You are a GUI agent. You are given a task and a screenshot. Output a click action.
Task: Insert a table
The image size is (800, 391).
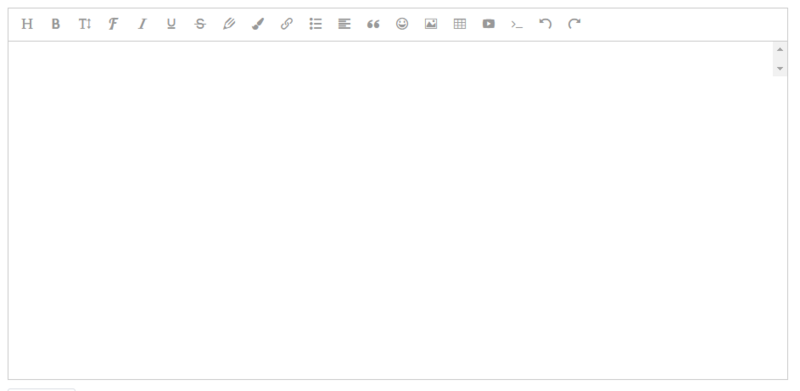tap(460, 24)
